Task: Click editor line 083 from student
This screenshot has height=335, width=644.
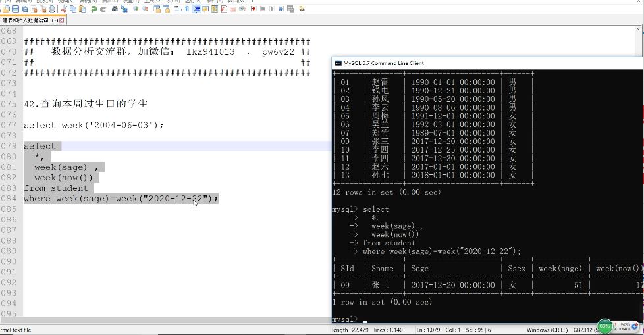Action: [x=56, y=188]
